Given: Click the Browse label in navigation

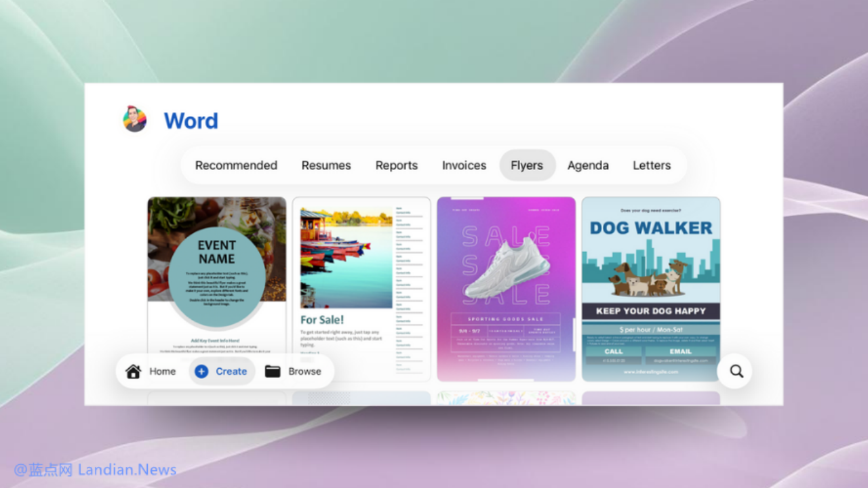Looking at the screenshot, I should 304,371.
